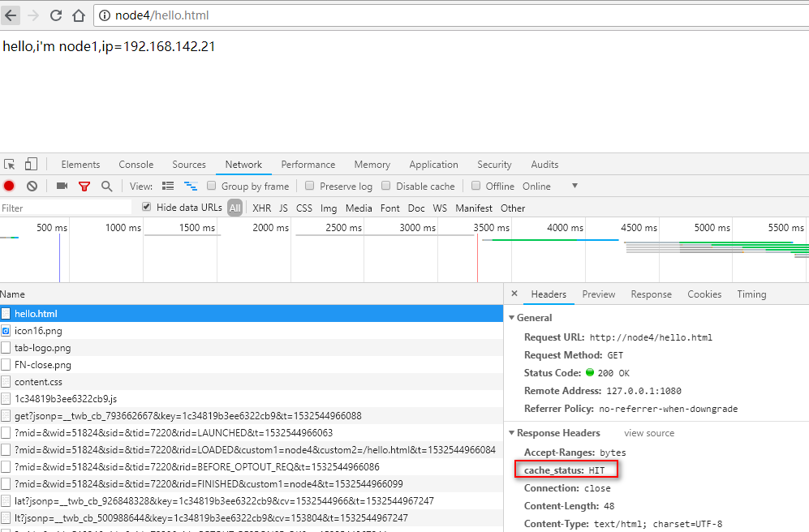This screenshot has height=532, width=809.
Task: Toggle the waterfall overview view icon
Action: coord(191,186)
